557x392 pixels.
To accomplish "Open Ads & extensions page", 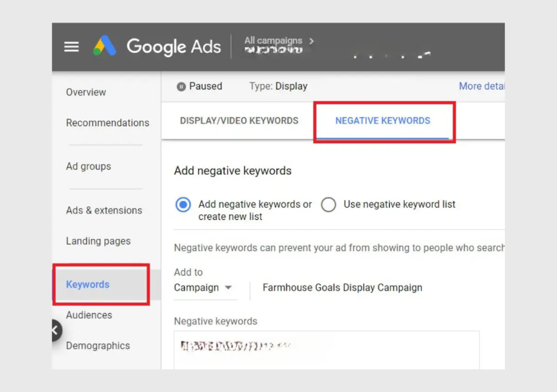I will [x=104, y=210].
